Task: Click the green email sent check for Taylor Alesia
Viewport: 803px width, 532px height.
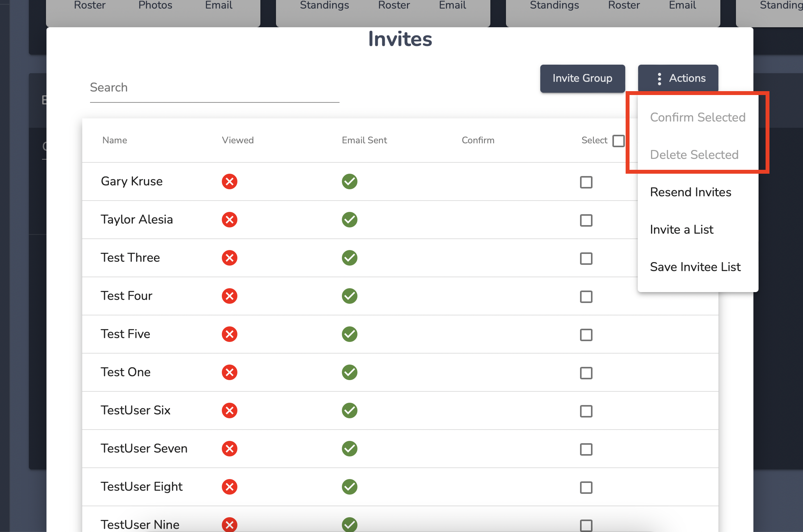Action: click(x=350, y=220)
